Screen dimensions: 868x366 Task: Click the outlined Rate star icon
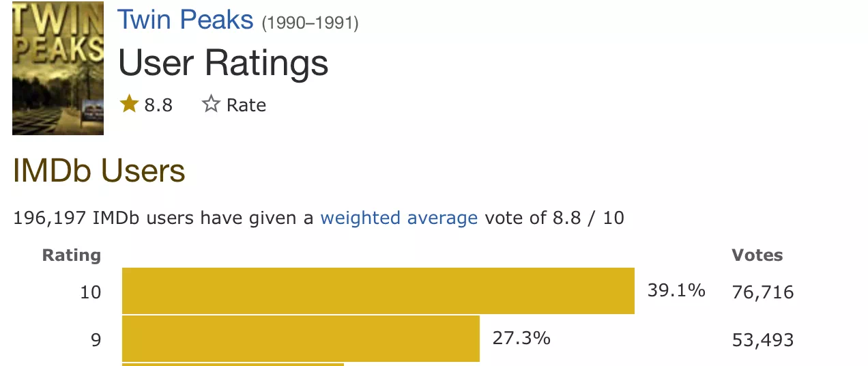[x=211, y=104]
